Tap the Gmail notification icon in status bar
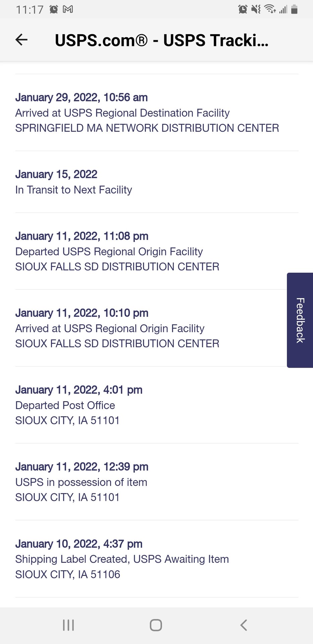 pyautogui.click(x=68, y=9)
